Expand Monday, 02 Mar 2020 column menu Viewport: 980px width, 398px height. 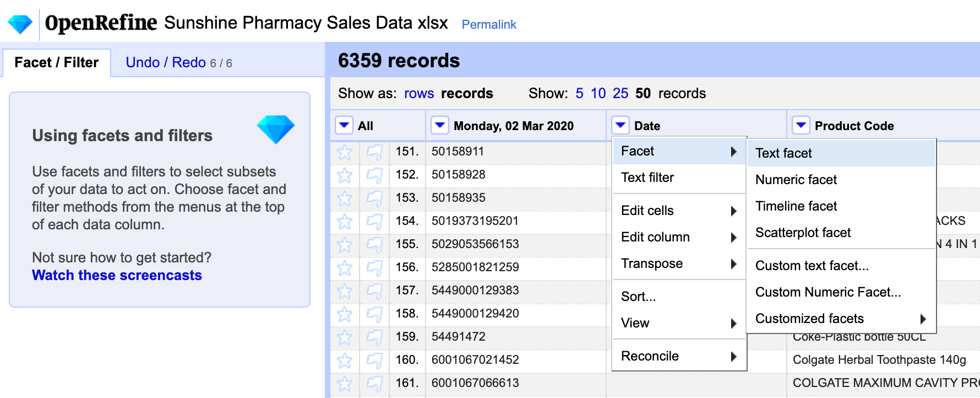(440, 126)
